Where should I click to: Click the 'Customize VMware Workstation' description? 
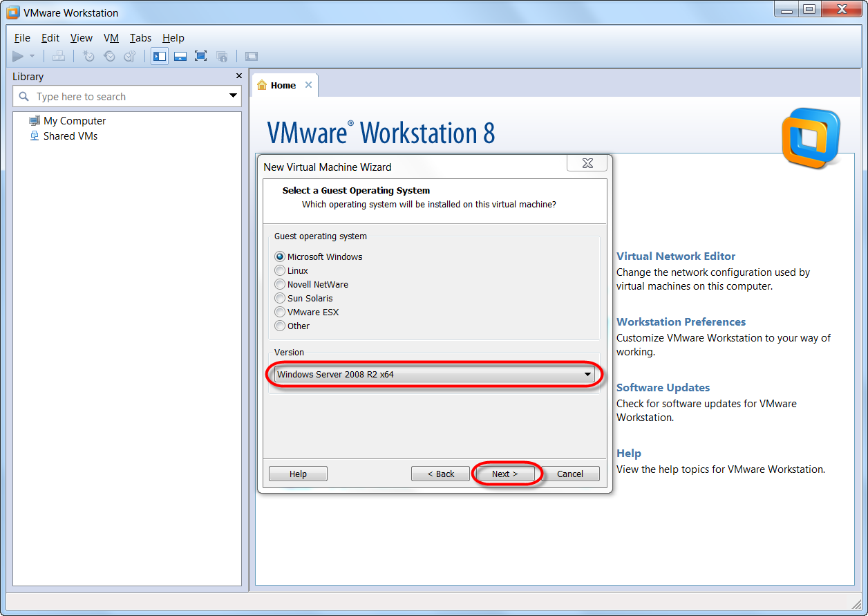[x=724, y=344]
